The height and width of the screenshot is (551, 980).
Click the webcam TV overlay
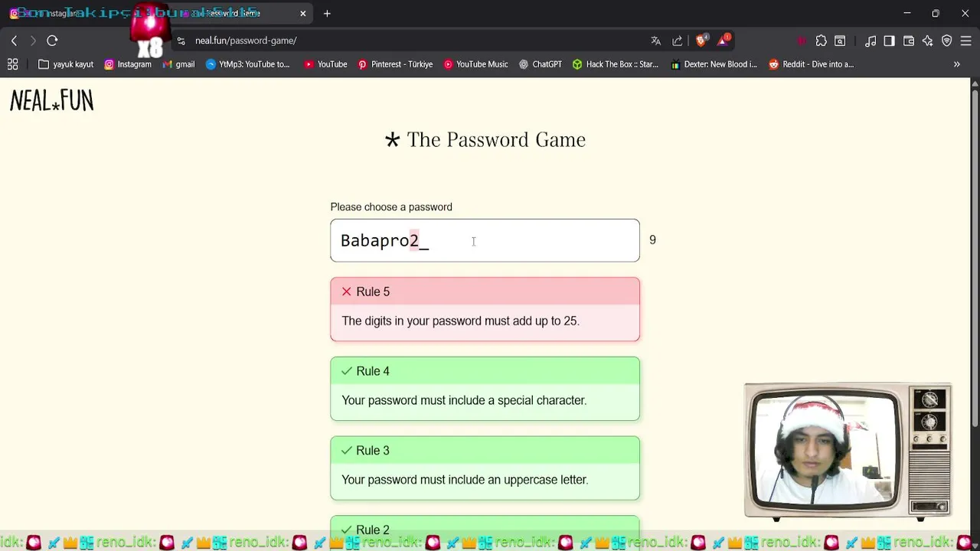pos(848,452)
